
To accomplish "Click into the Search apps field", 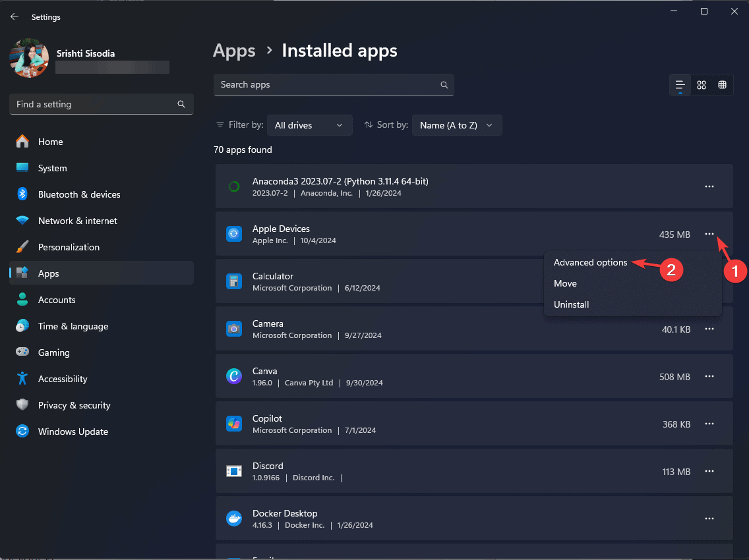I will (x=334, y=84).
